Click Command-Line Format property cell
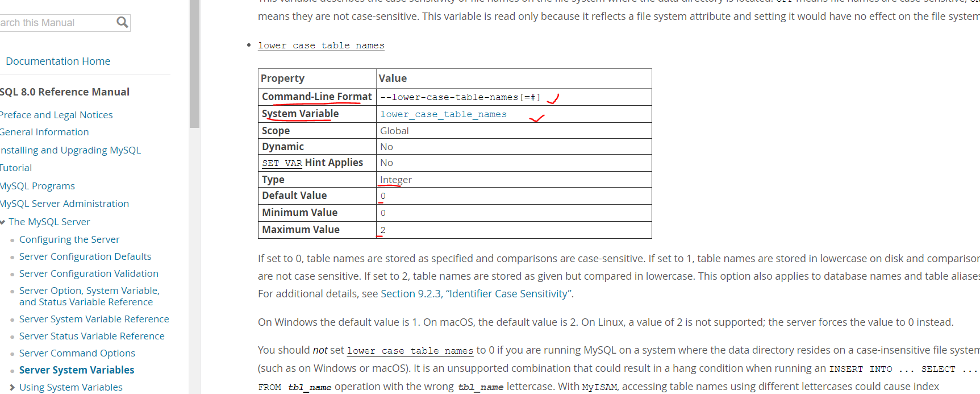Viewport: 980px width, 394px height. pyautogui.click(x=317, y=97)
